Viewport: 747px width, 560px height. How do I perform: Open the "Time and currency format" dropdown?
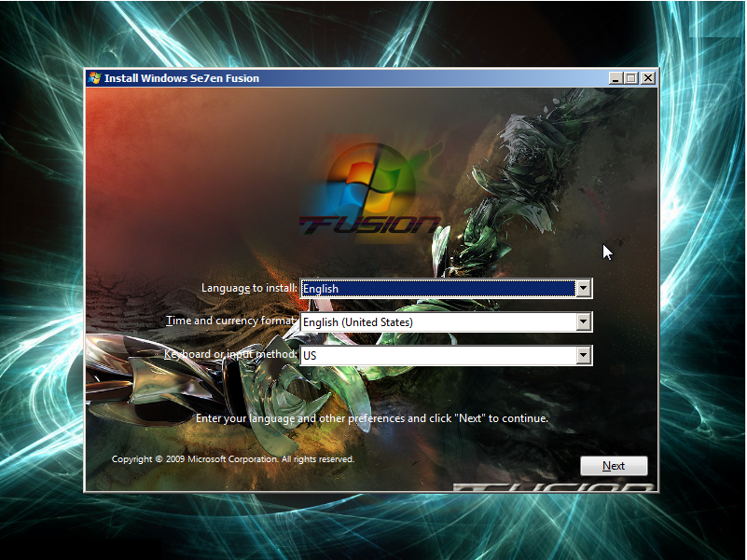click(584, 321)
